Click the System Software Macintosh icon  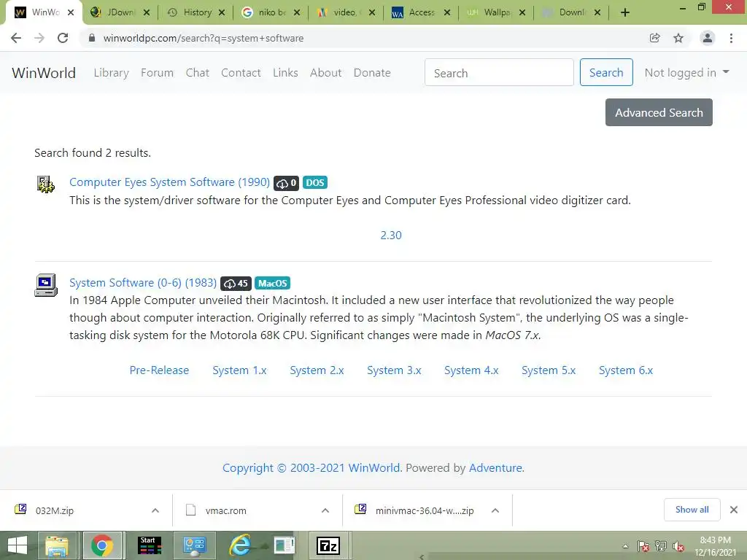(46, 285)
